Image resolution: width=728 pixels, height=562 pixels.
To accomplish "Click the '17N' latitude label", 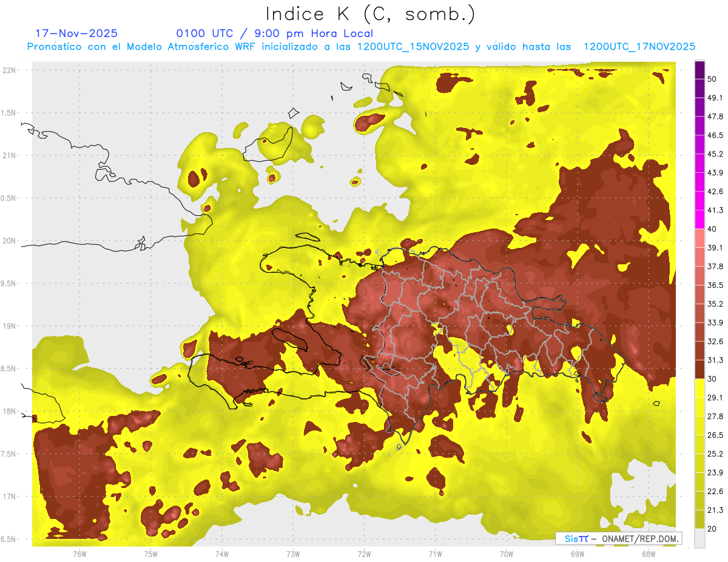I will coord(9,497).
